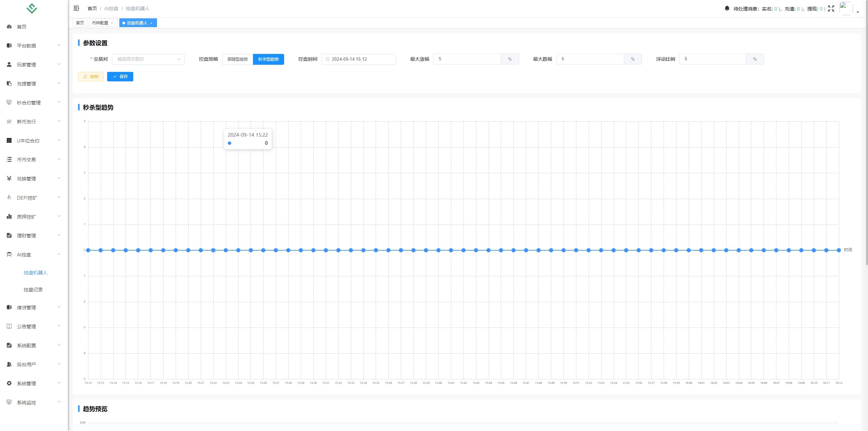Viewport: 868px width, 431px height.
Task: Click the 保存 save button
Action: coord(120,77)
